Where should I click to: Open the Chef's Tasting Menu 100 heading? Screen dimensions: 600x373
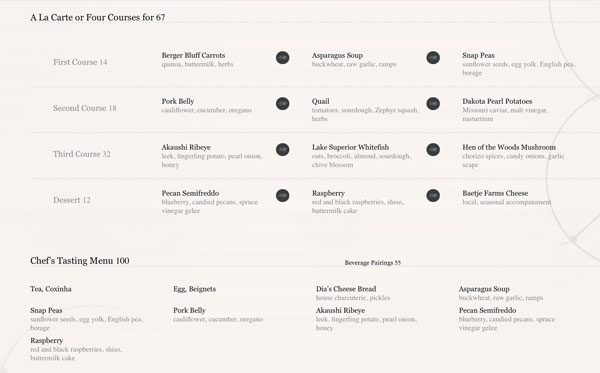(x=80, y=261)
